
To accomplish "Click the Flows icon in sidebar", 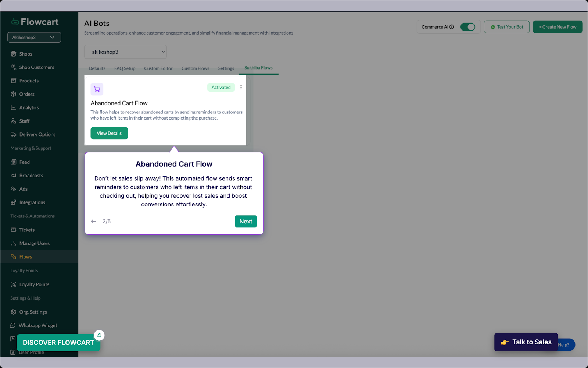I will click(x=13, y=257).
